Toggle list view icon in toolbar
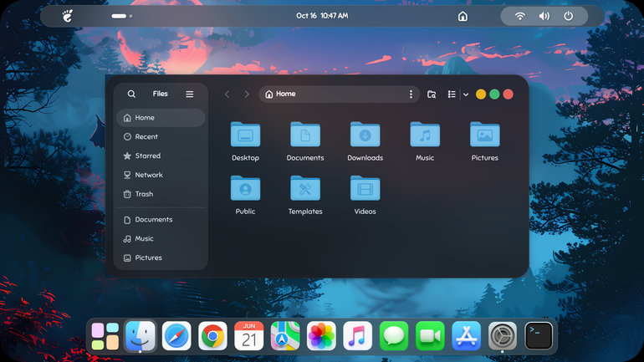 (452, 94)
